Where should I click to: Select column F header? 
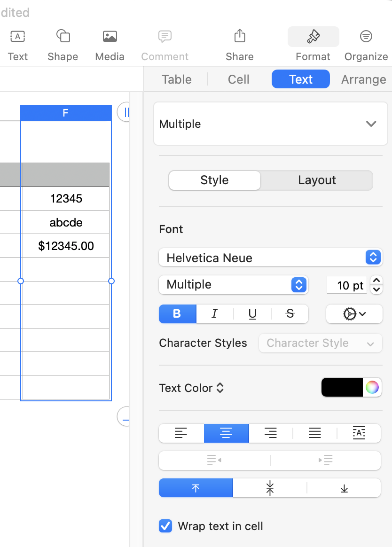click(65, 113)
